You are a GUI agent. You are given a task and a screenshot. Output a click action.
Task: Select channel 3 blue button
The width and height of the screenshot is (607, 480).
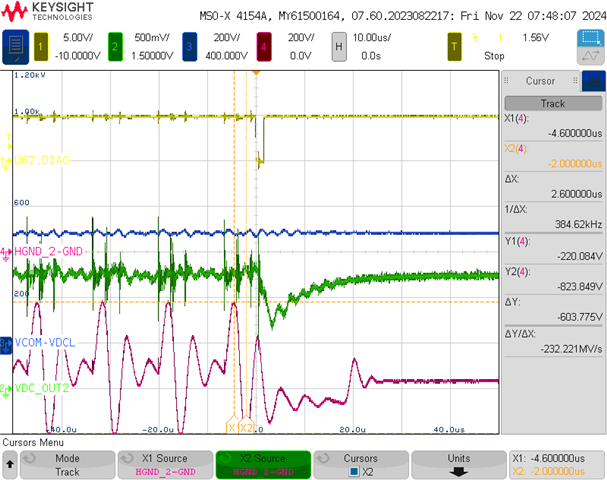pyautogui.click(x=189, y=47)
